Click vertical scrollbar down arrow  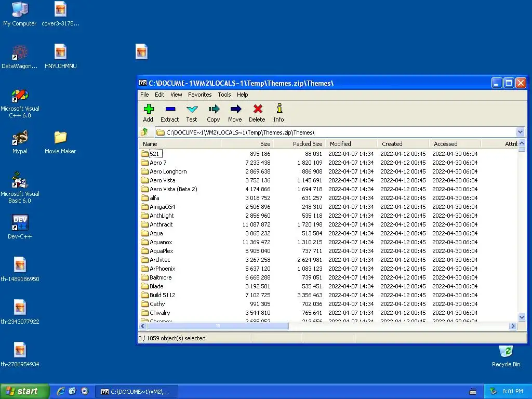522,317
